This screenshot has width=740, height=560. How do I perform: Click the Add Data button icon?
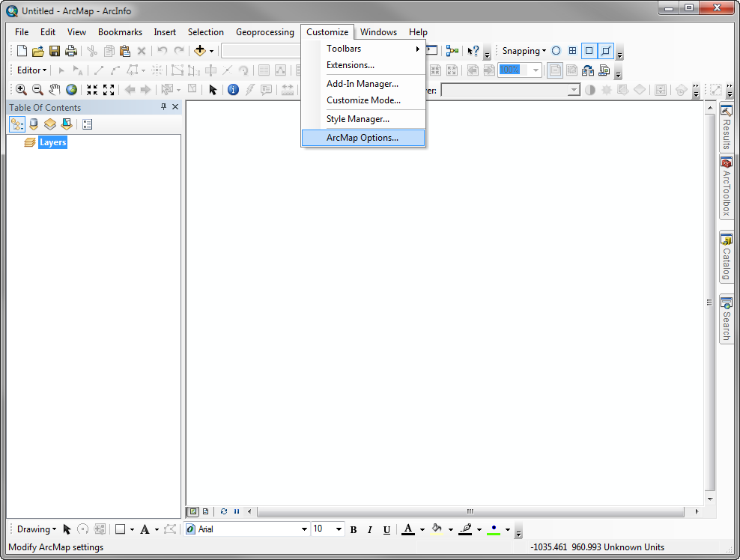(x=199, y=51)
